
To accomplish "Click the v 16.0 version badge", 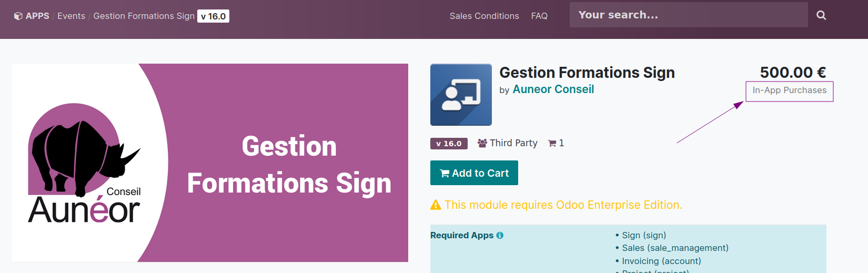I will coord(449,144).
